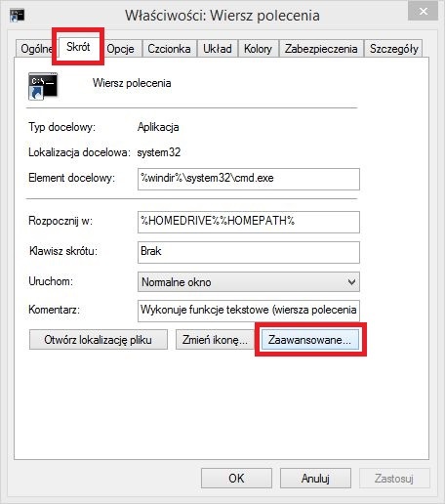The width and height of the screenshot is (445, 504).
Task: Show the Zabezpieczenia tab
Action: (x=321, y=49)
